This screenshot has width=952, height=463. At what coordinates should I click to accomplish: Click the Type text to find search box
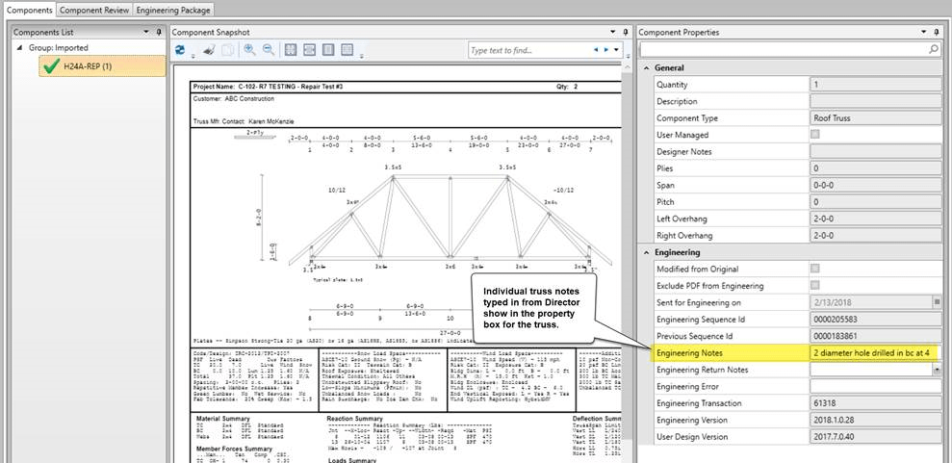528,50
